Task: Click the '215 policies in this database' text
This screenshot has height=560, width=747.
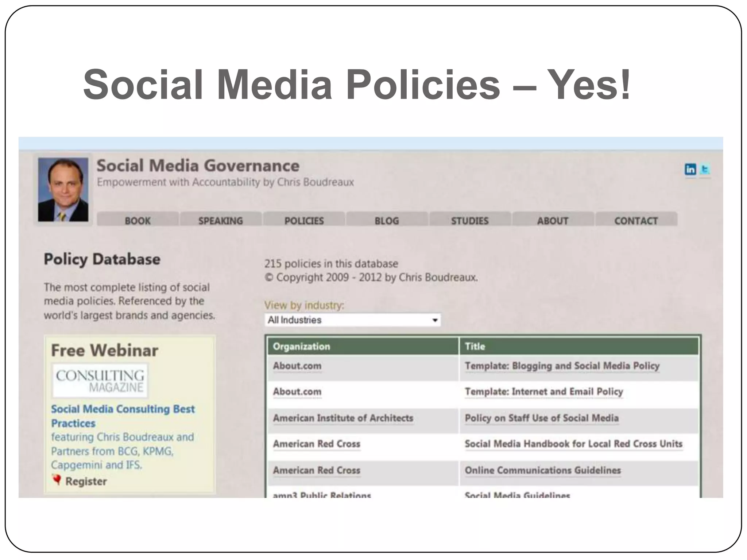Action: 331,264
